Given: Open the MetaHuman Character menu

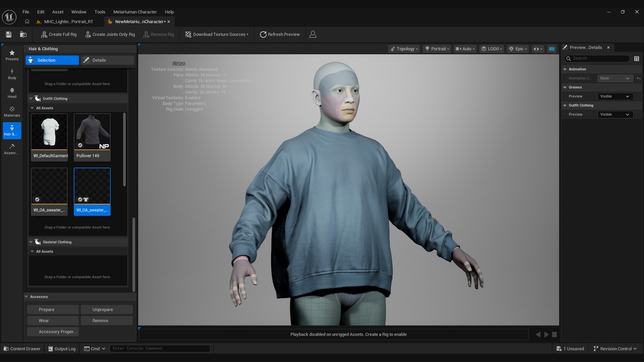Looking at the screenshot, I should tap(135, 12).
